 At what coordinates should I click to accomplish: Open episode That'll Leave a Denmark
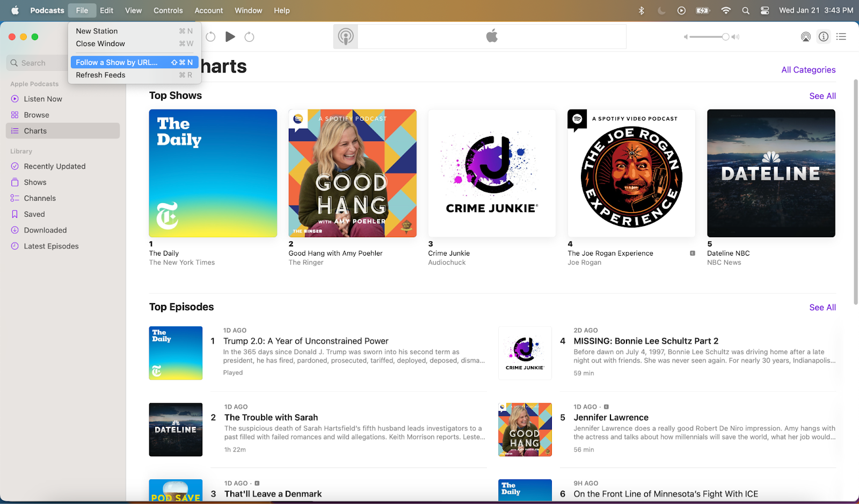click(273, 494)
